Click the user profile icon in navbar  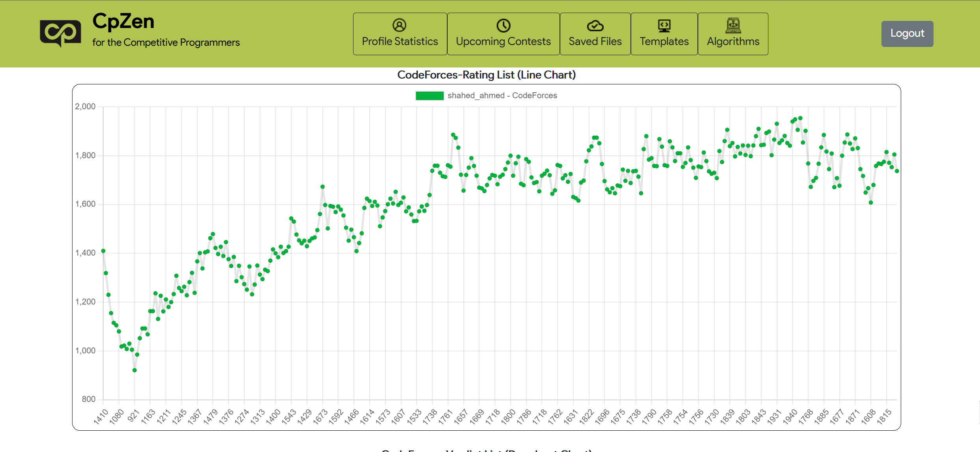[x=399, y=25]
